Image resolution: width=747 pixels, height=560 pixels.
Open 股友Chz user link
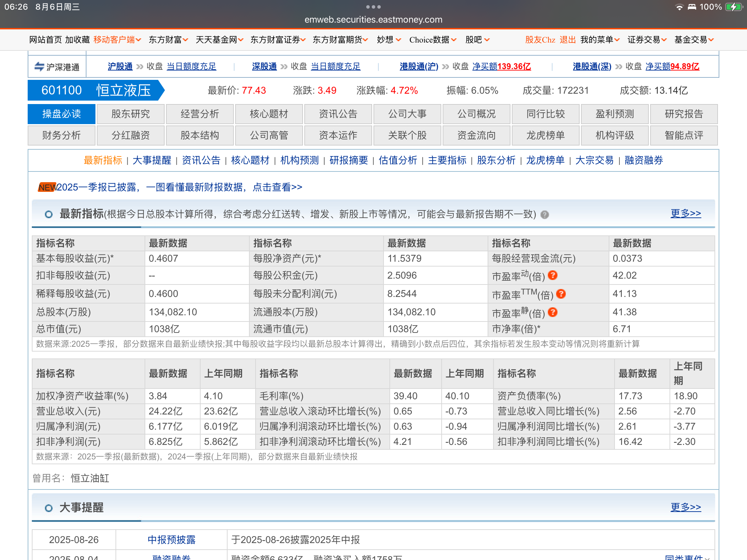point(540,40)
